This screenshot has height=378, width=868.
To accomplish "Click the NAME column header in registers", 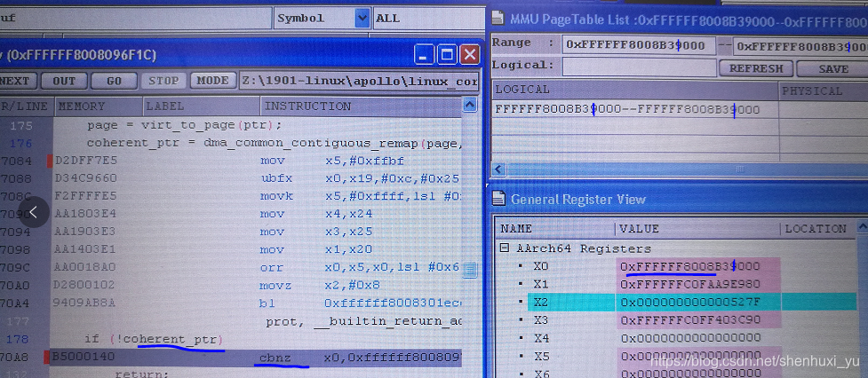I will click(x=554, y=228).
